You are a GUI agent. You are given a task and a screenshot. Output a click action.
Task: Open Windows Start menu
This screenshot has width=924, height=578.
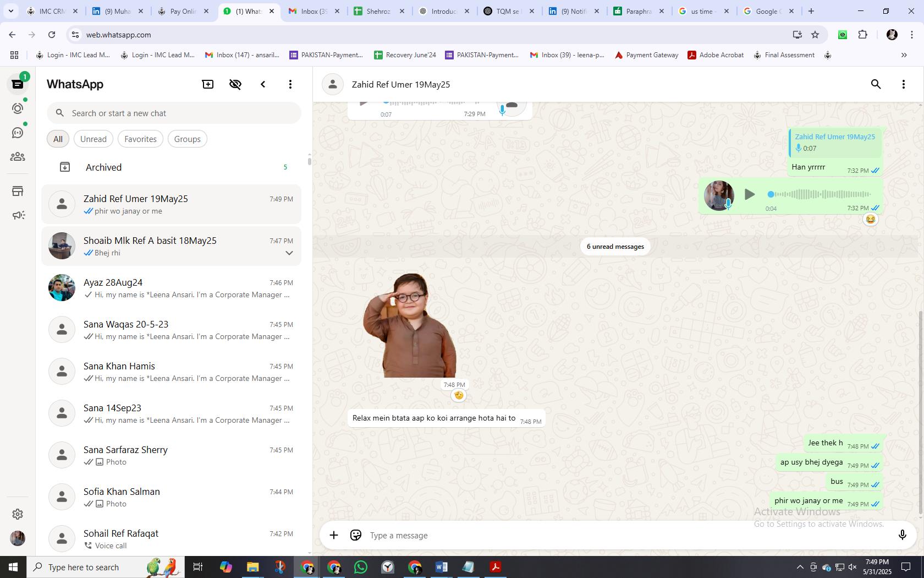pyautogui.click(x=13, y=567)
